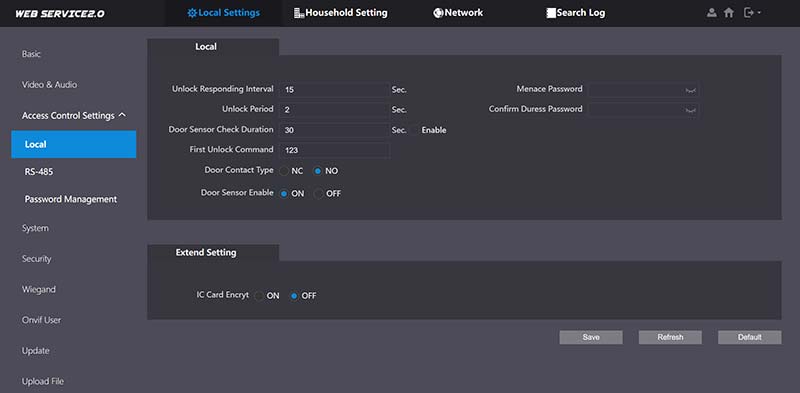The height and width of the screenshot is (393, 800).
Task: Show Menace Password via eye icon
Action: (690, 90)
